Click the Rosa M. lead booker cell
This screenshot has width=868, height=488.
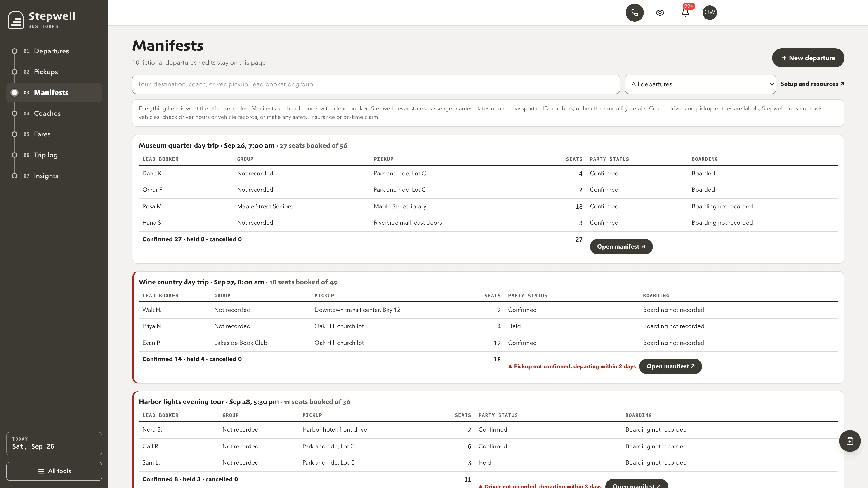(153, 206)
